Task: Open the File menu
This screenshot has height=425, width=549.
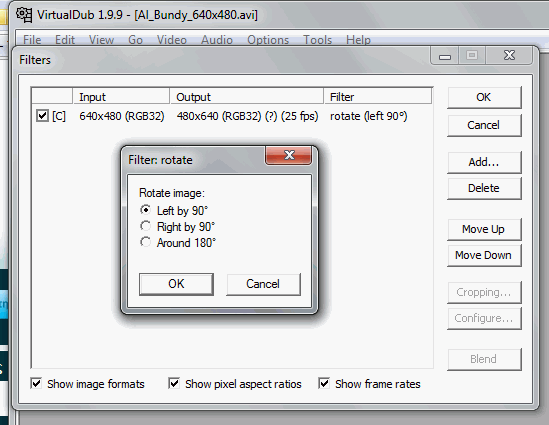Action: pos(32,40)
